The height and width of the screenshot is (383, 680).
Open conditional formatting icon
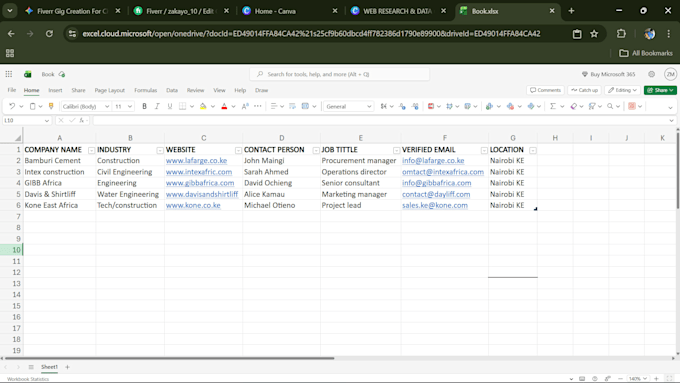point(431,106)
